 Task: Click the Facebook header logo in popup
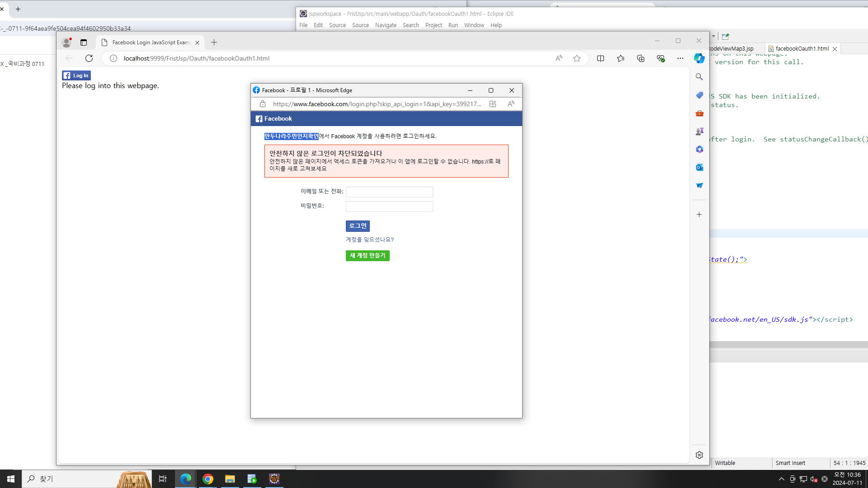point(274,119)
